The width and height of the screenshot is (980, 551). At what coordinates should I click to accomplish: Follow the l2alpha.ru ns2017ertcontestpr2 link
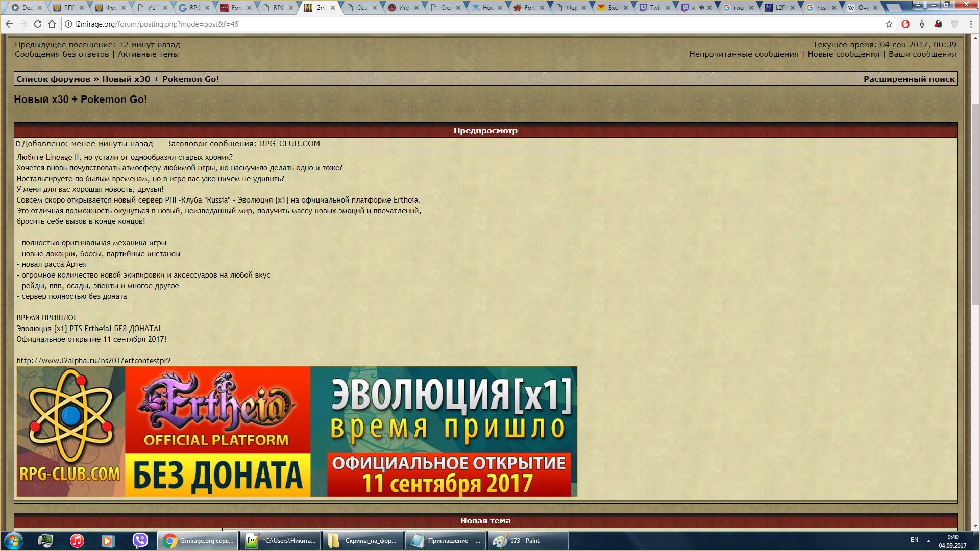tap(93, 361)
